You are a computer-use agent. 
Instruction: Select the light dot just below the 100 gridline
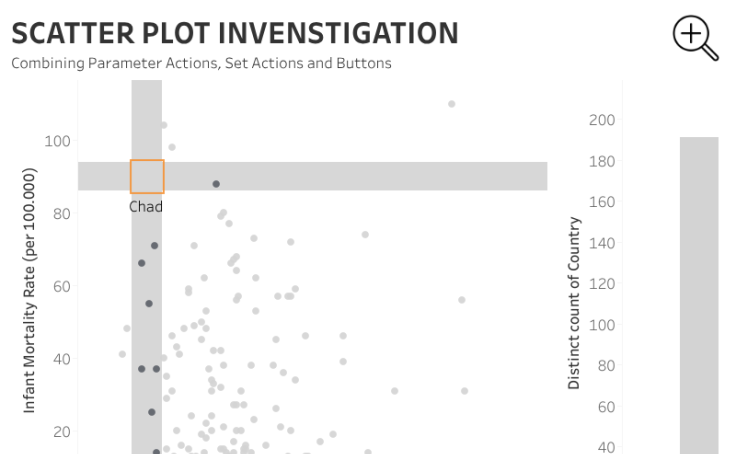[x=172, y=147]
